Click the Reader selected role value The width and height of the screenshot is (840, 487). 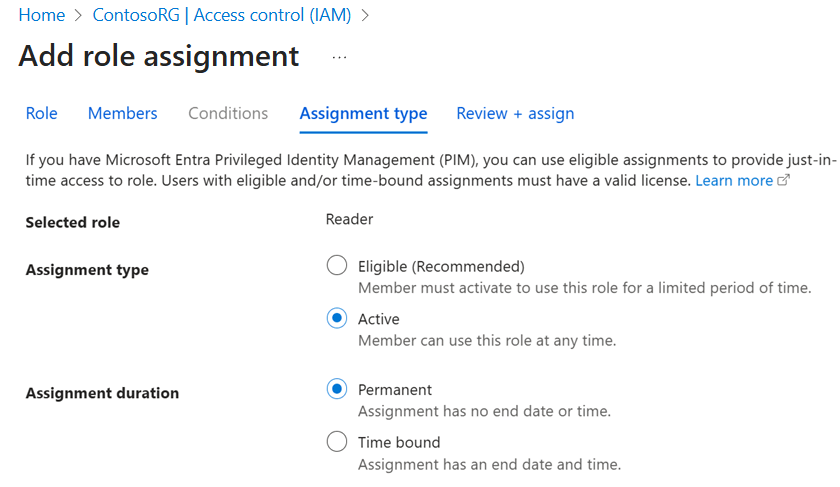tap(350, 219)
